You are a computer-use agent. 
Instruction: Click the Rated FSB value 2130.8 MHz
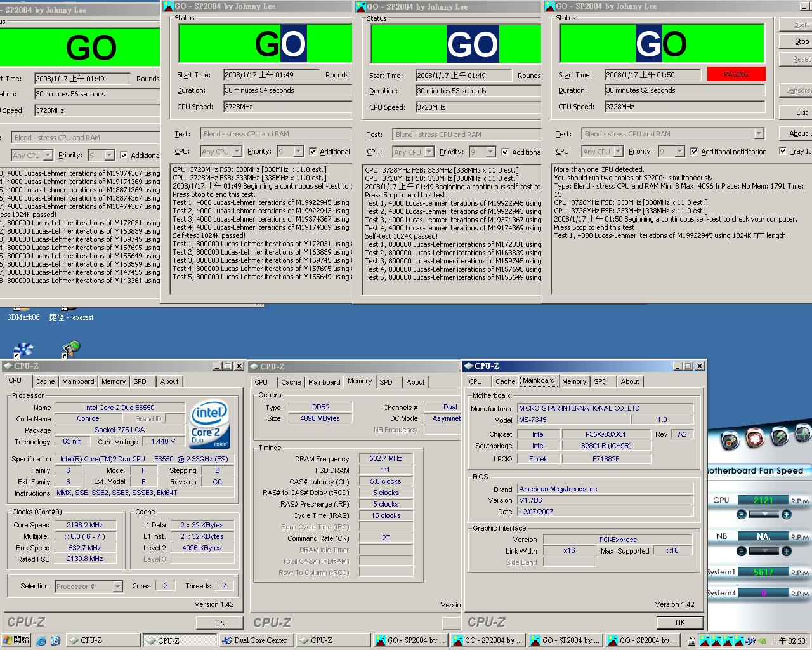click(x=85, y=559)
